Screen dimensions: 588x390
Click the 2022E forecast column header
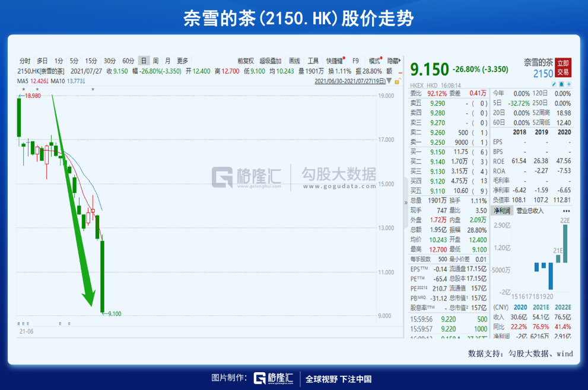(x=563, y=307)
